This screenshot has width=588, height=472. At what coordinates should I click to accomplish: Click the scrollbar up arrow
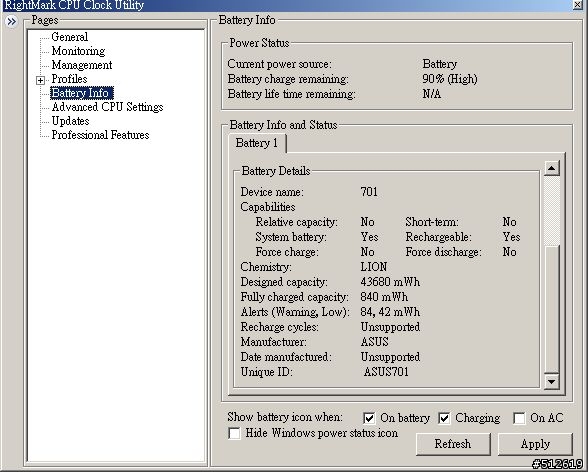coord(551,168)
